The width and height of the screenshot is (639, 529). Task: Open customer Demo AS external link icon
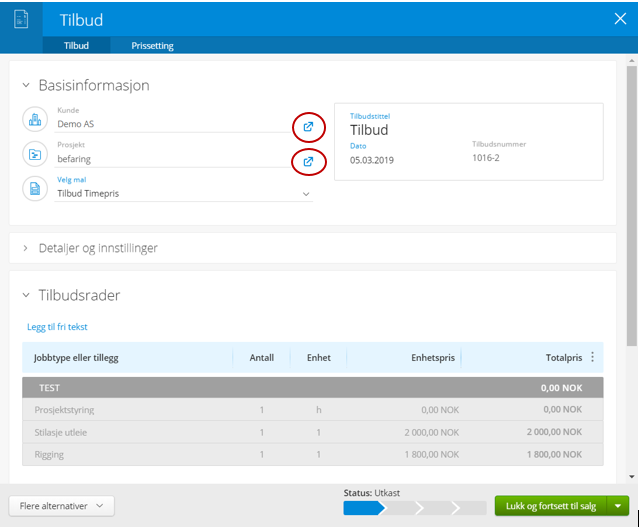pyautogui.click(x=308, y=127)
